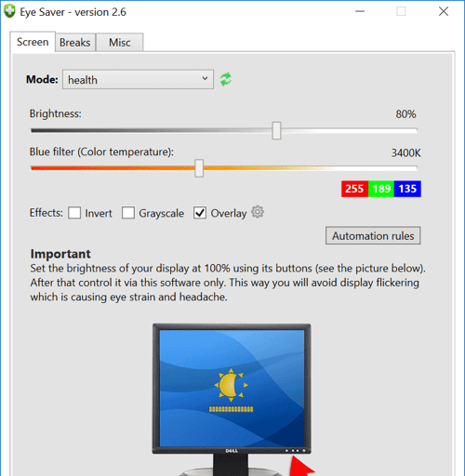Click the 80% brightness value
This screenshot has height=476, width=465.
[x=405, y=114]
